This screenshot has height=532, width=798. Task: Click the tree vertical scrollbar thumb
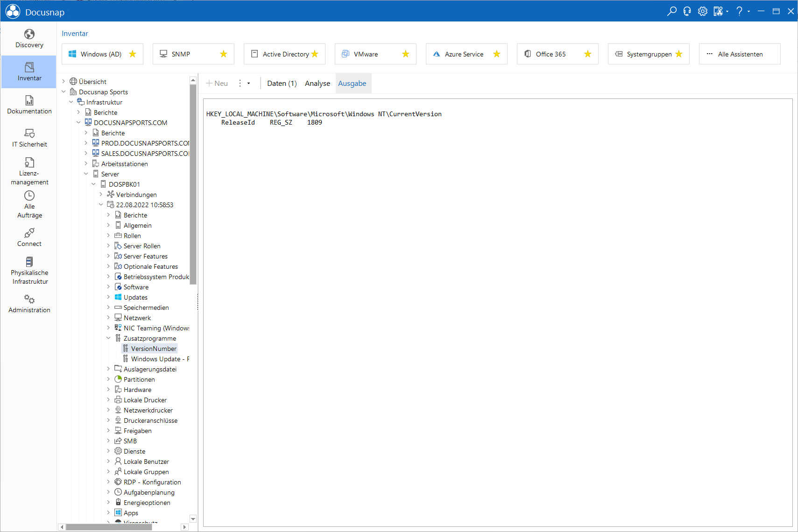point(193,184)
